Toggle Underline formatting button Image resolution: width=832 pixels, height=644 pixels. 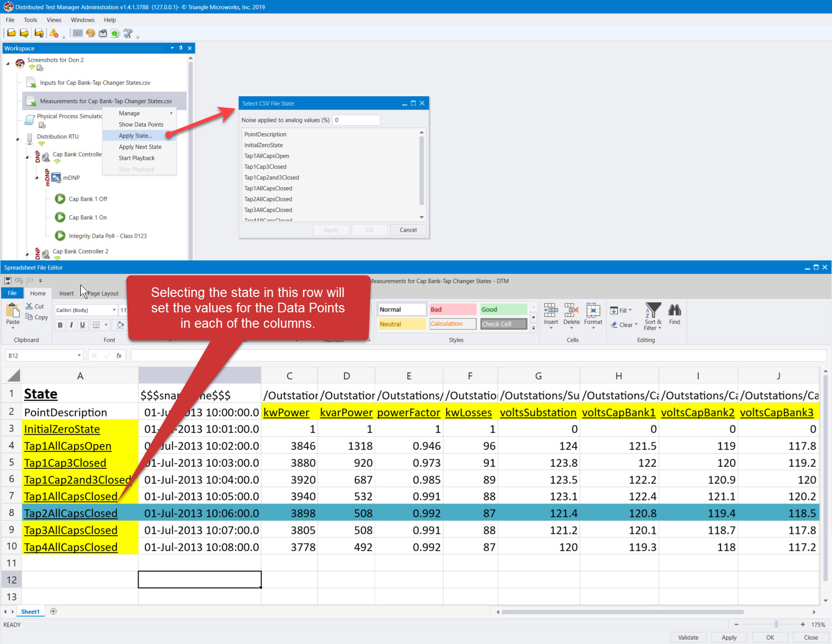82,325
